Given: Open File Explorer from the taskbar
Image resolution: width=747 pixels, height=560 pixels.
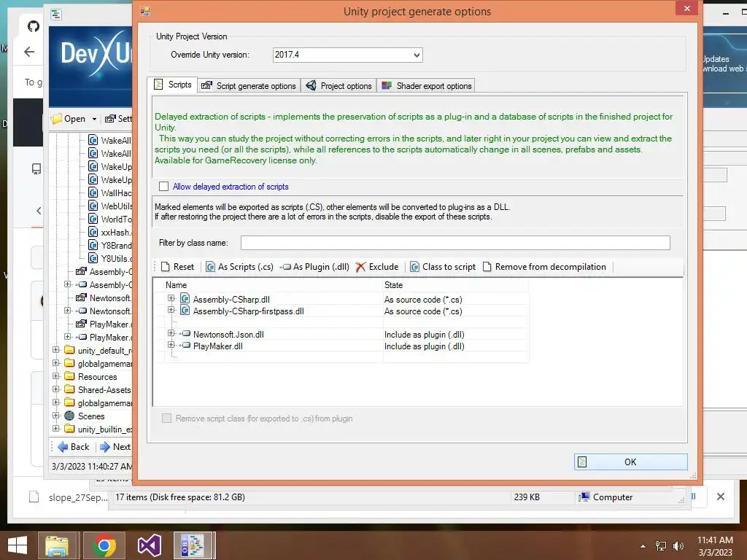Looking at the screenshot, I should [57, 545].
